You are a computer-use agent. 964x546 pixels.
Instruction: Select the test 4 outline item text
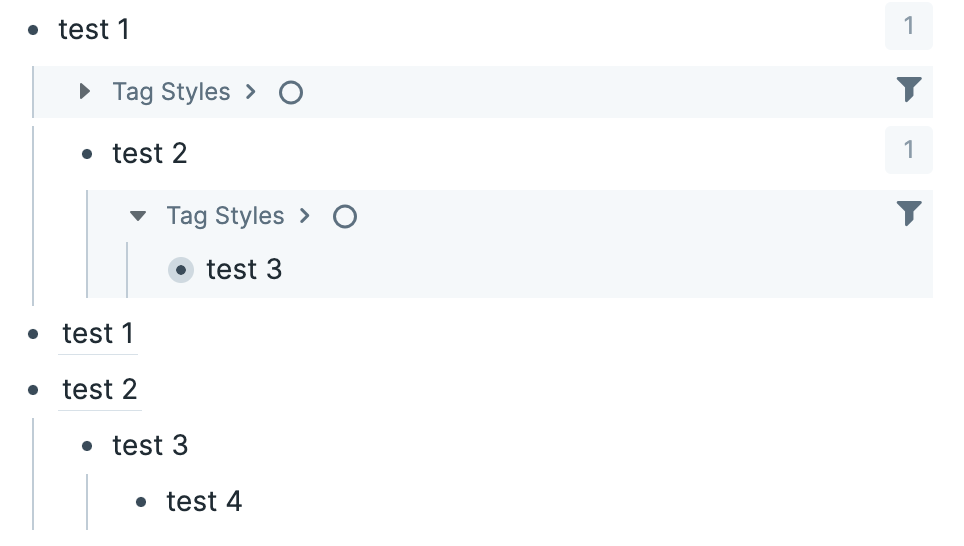(204, 502)
